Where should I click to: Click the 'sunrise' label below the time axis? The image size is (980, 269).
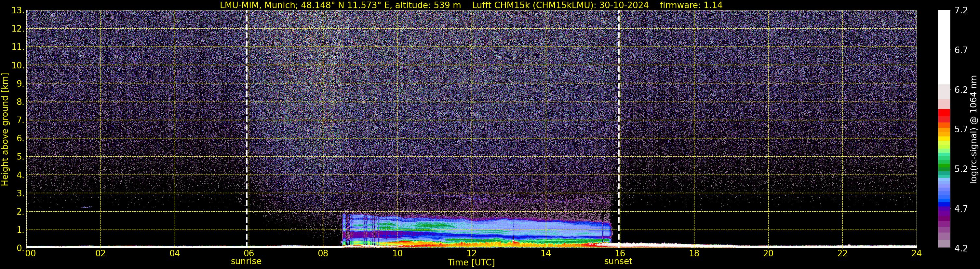[x=246, y=262]
